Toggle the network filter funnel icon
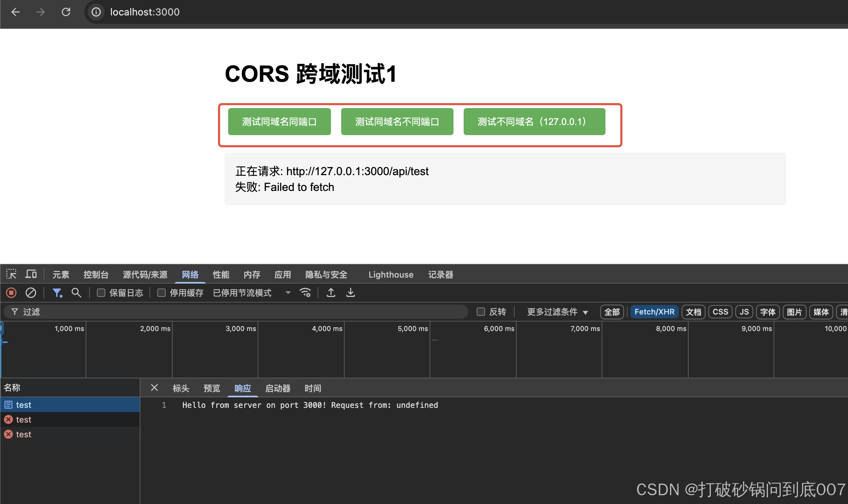Viewport: 848px width, 504px height. click(57, 293)
